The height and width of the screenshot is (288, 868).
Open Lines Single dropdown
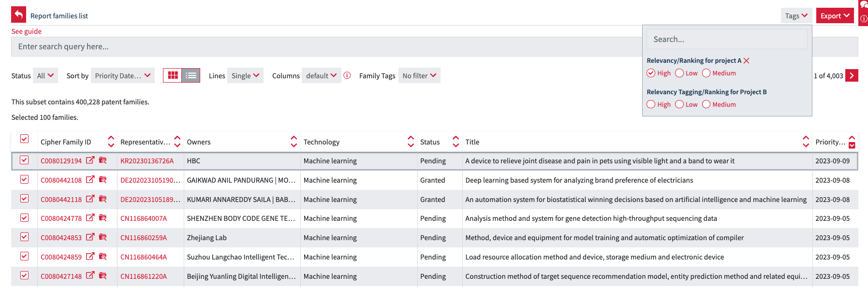pos(245,75)
